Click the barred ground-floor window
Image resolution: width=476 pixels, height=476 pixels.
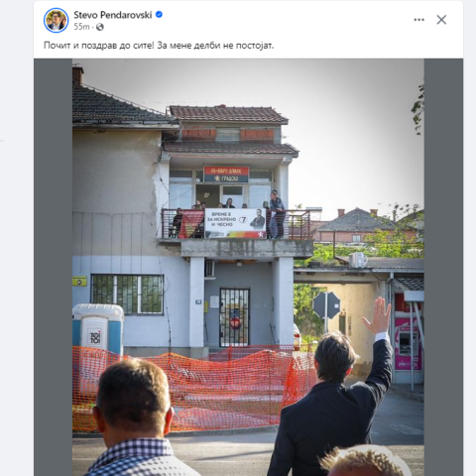pos(127,295)
